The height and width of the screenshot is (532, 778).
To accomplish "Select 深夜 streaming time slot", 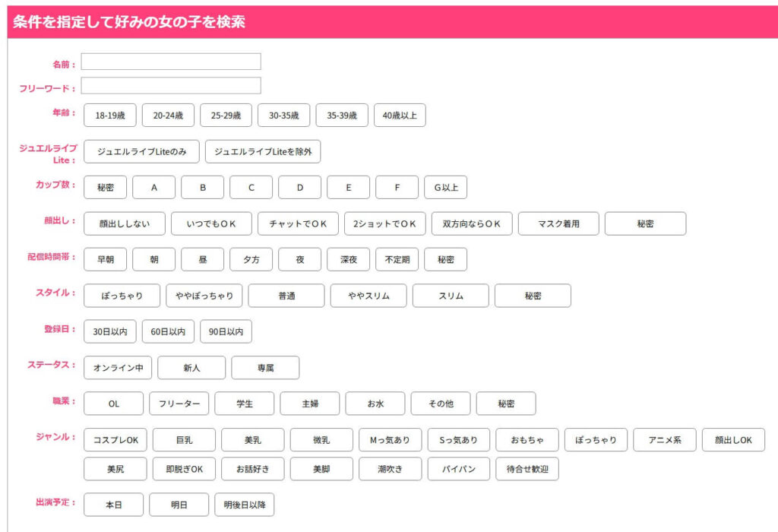I will click(x=348, y=260).
